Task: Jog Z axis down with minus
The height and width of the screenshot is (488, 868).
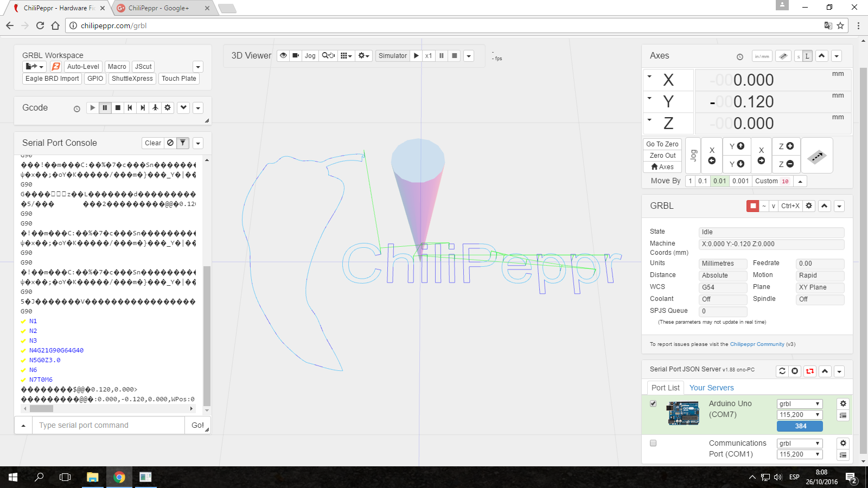Action: point(786,164)
